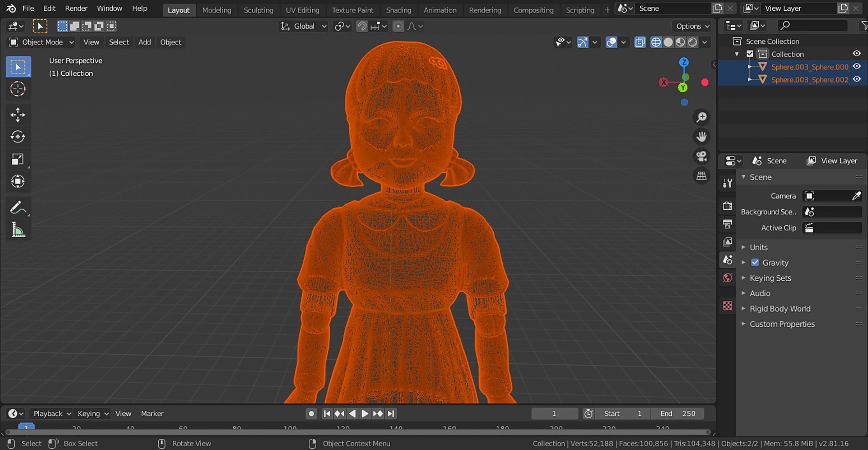Switch to rendered viewport shading
Viewport: 868px width, 450px height.
tap(692, 42)
